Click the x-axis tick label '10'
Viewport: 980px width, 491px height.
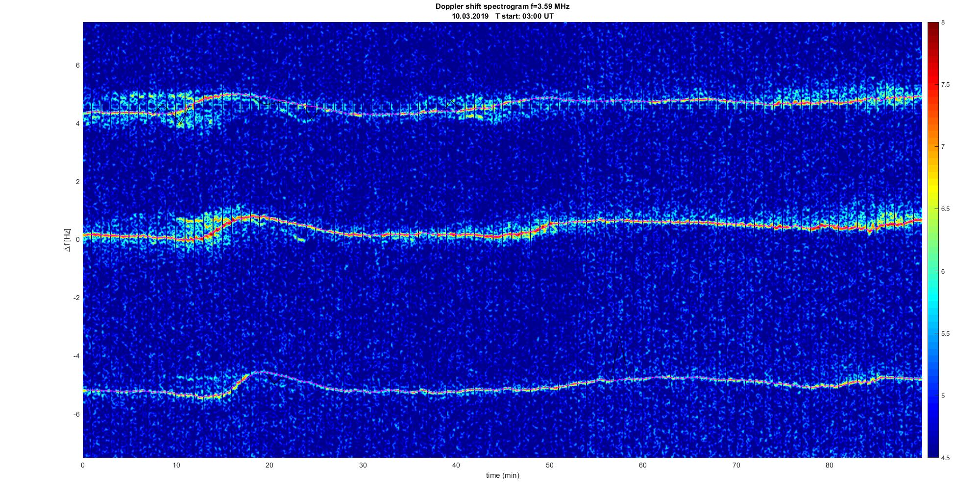click(x=176, y=465)
